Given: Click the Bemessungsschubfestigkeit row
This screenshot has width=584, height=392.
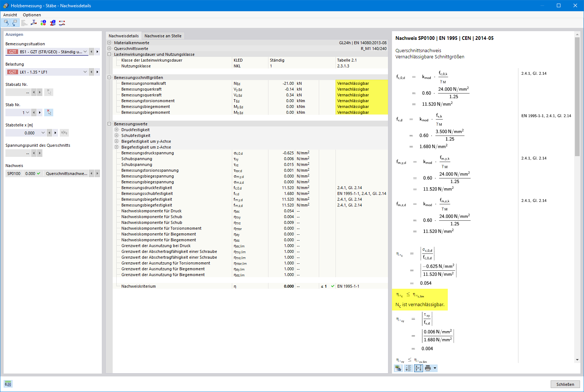Looking at the screenshot, I should (251, 193).
